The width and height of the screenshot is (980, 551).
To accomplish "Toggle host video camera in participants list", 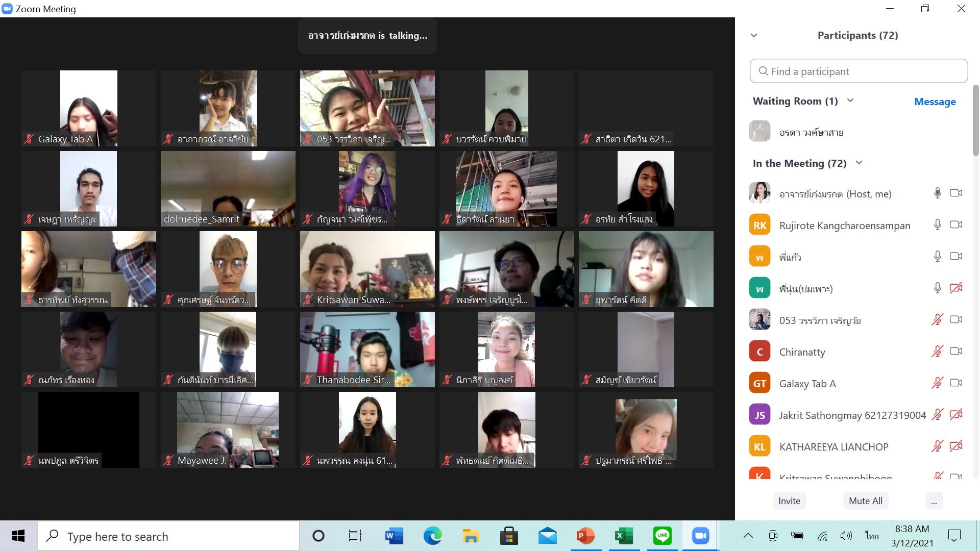I will tap(955, 193).
